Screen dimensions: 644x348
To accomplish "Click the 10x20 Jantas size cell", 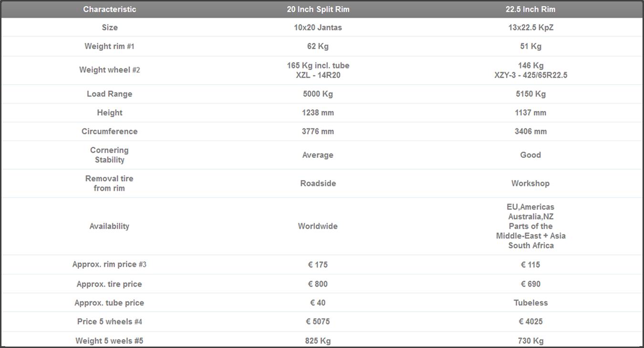I will click(x=318, y=28).
